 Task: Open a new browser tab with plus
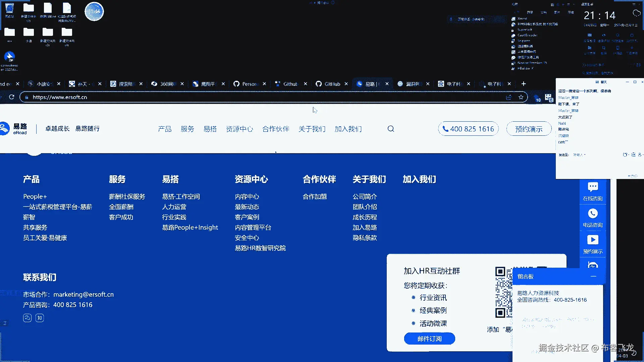click(x=524, y=84)
